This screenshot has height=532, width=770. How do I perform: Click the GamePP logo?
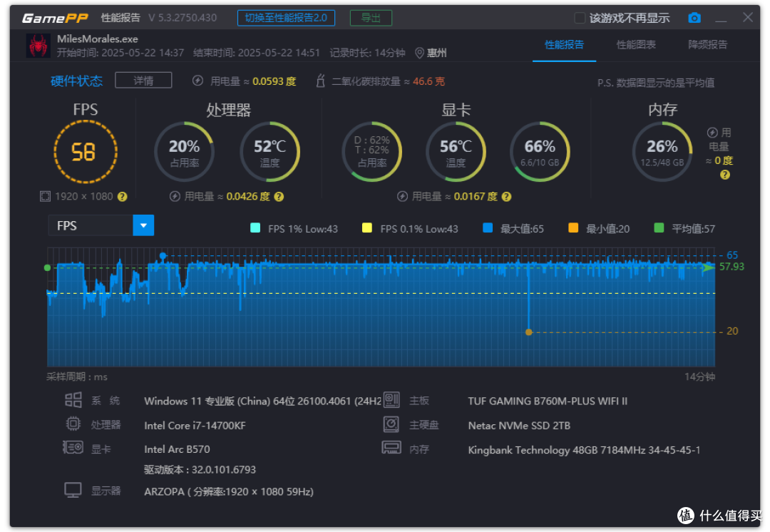tap(54, 18)
